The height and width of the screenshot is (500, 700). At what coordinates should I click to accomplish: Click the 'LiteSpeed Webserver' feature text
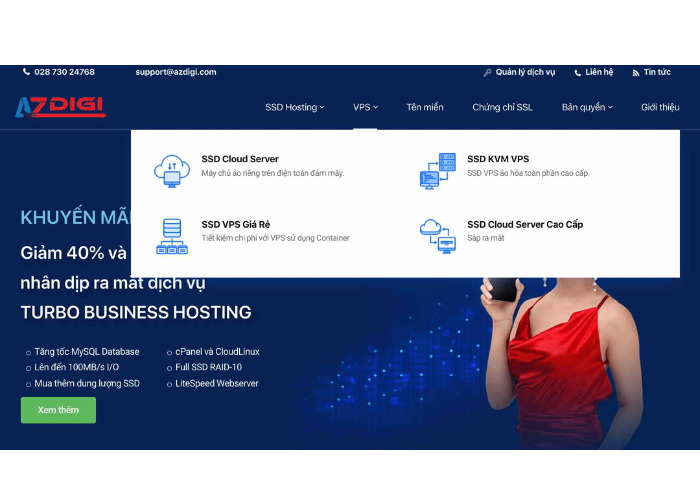click(217, 383)
